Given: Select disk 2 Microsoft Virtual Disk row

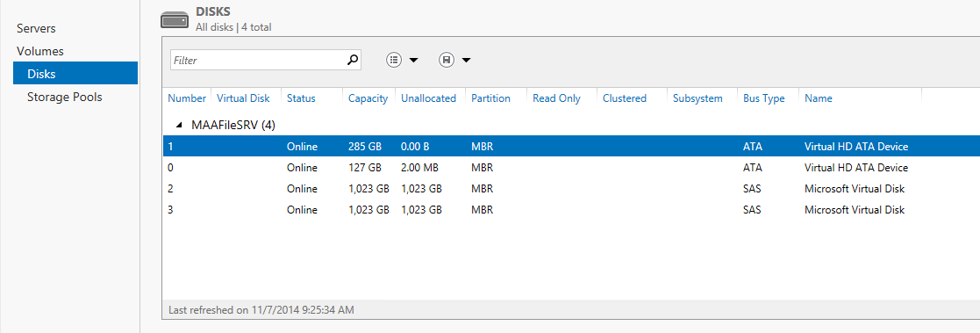Looking at the screenshot, I should [570, 188].
